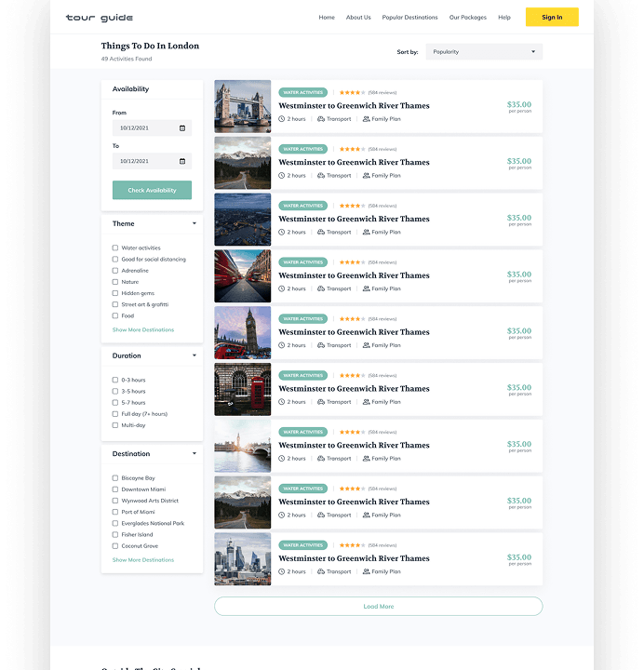Screen dimensions: 644x670
Task: Tick the Downtown Miami checkbox
Action: tap(115, 489)
